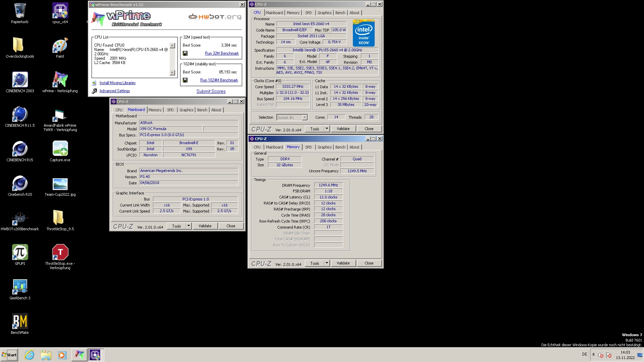Open Windows Explorer from taskbar
Screen dimensions: 644x362
[46, 355]
